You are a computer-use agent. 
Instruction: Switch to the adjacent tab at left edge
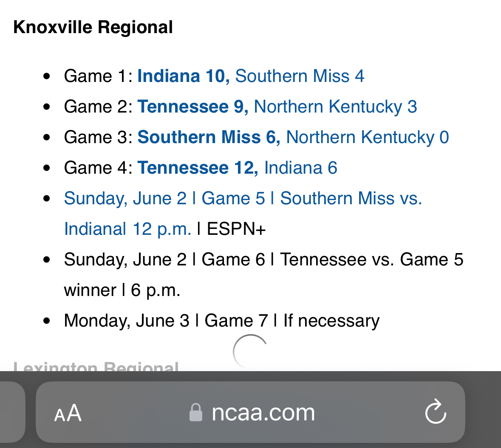12,412
